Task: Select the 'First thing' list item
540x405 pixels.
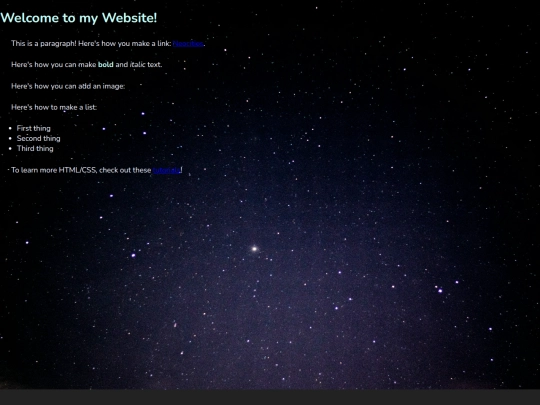Action: tap(34, 128)
